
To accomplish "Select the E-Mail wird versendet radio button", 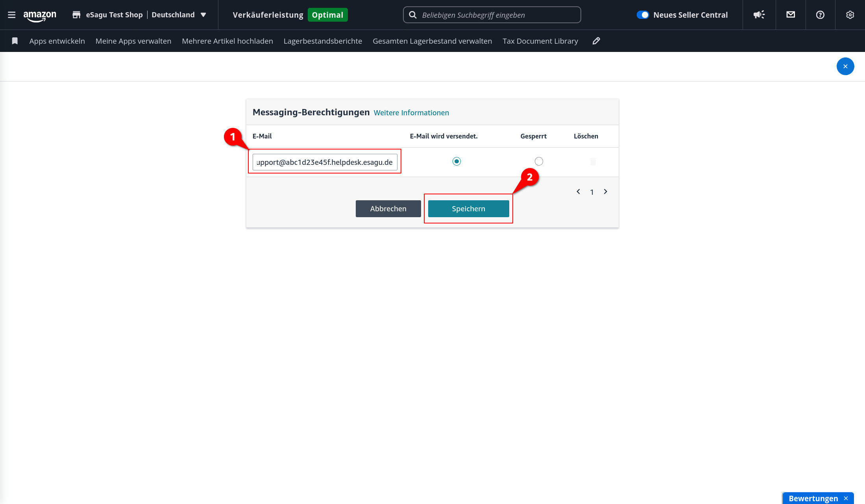I will [x=457, y=161].
